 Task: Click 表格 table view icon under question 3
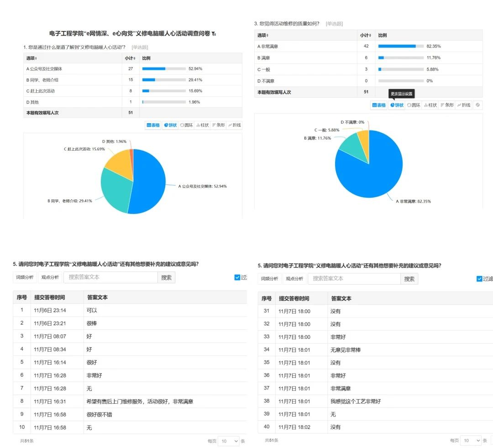[x=379, y=105]
